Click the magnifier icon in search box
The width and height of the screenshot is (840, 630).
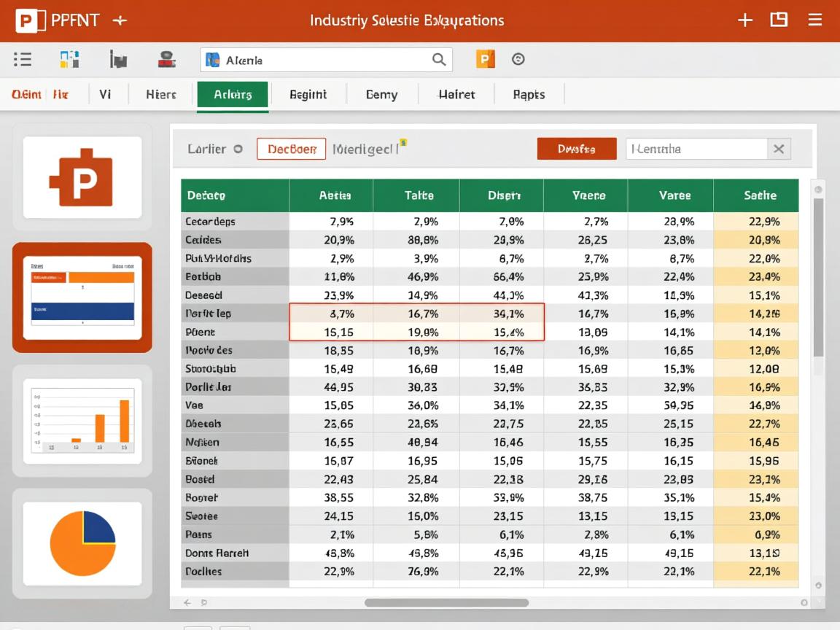click(439, 60)
